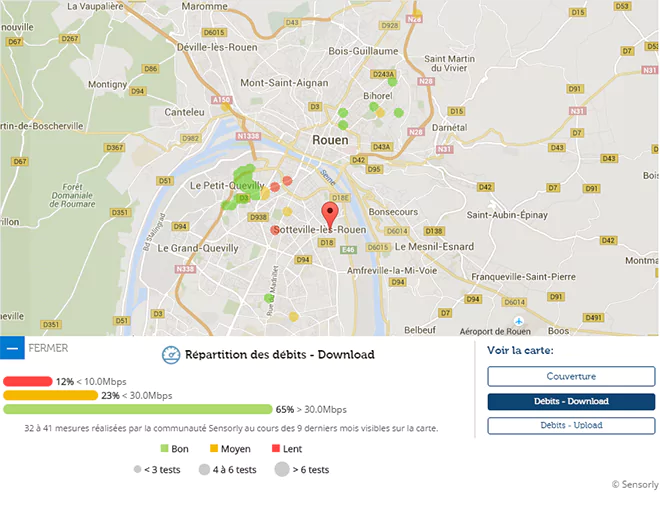Click Forêt Domaniale de Roumare label
The height and width of the screenshot is (507, 660).
(x=72, y=195)
